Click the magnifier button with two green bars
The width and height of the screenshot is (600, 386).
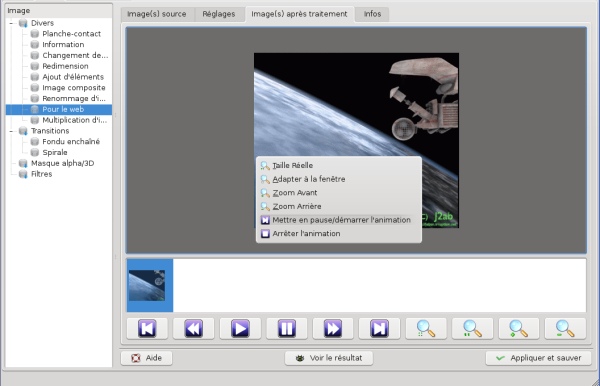tap(472, 329)
